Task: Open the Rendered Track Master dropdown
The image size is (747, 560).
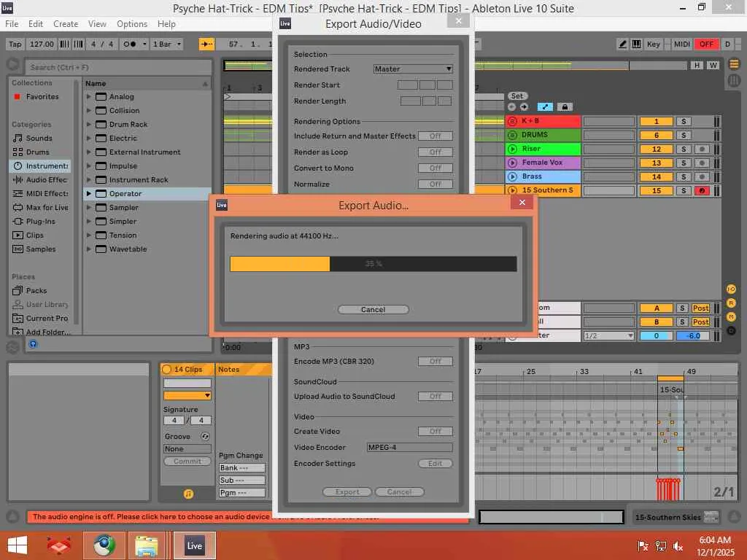Action: pyautogui.click(x=413, y=69)
